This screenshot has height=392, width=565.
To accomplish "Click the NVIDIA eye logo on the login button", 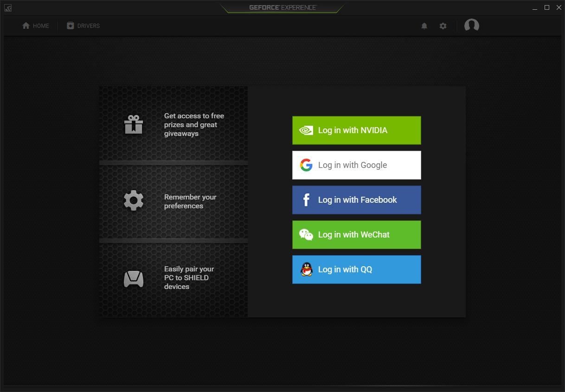I will click(x=306, y=130).
